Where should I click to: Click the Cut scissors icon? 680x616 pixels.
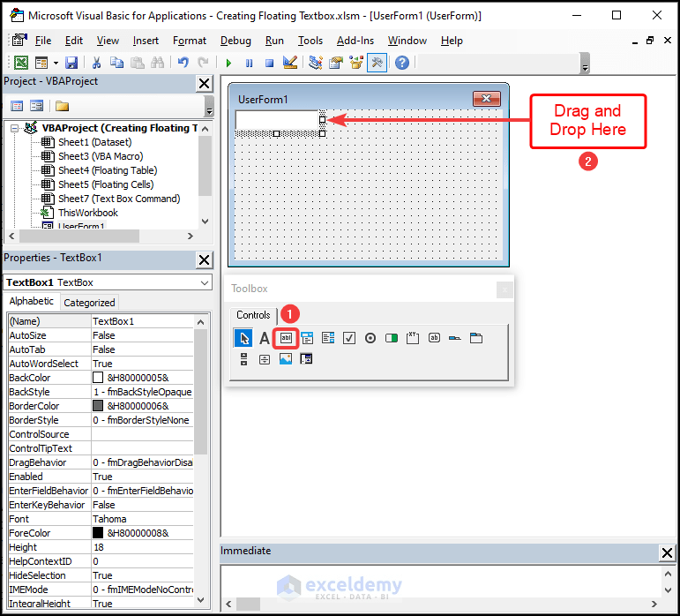click(x=96, y=63)
